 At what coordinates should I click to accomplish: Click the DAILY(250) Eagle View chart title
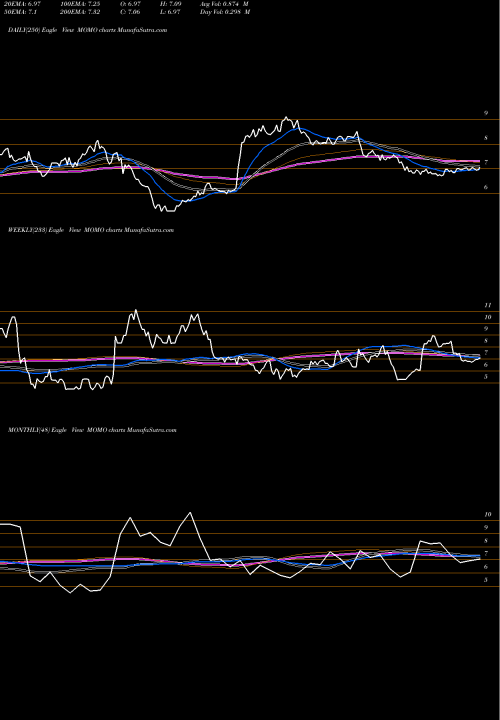[x=87, y=30]
